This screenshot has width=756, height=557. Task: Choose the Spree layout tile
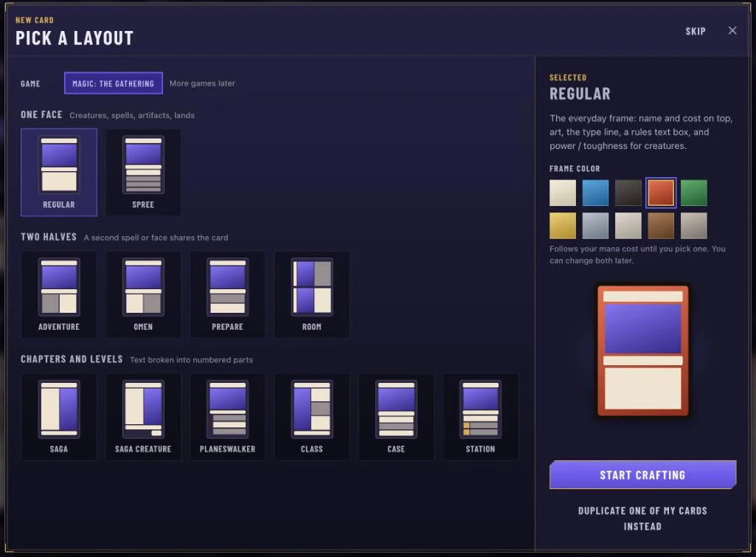click(143, 172)
